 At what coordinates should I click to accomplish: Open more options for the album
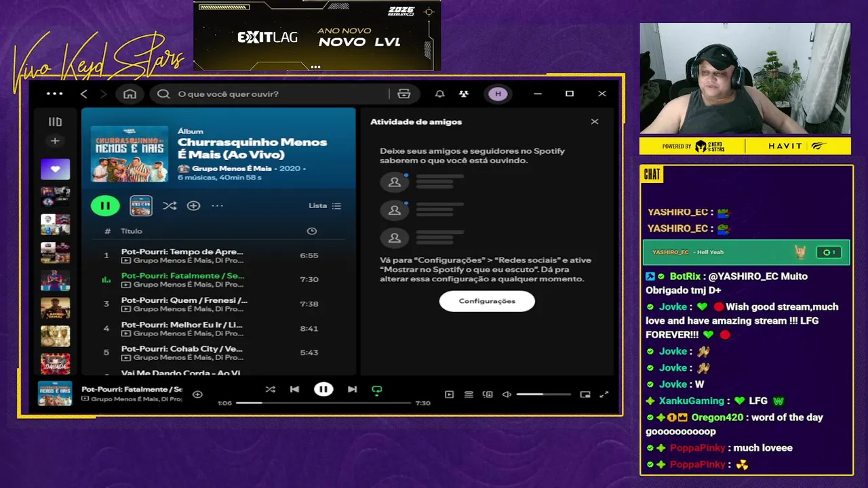tap(217, 205)
